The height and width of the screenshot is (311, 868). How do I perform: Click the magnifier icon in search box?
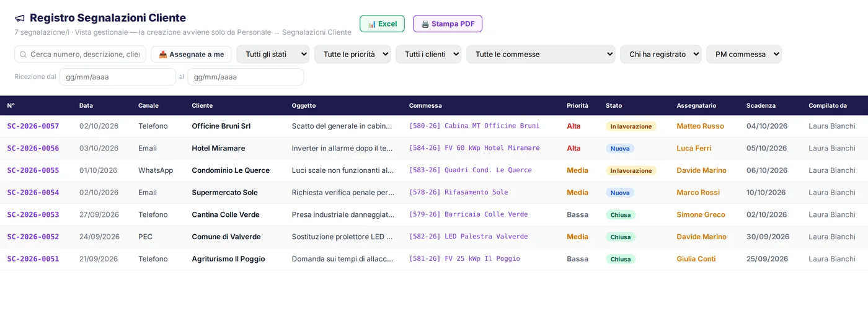coord(23,55)
